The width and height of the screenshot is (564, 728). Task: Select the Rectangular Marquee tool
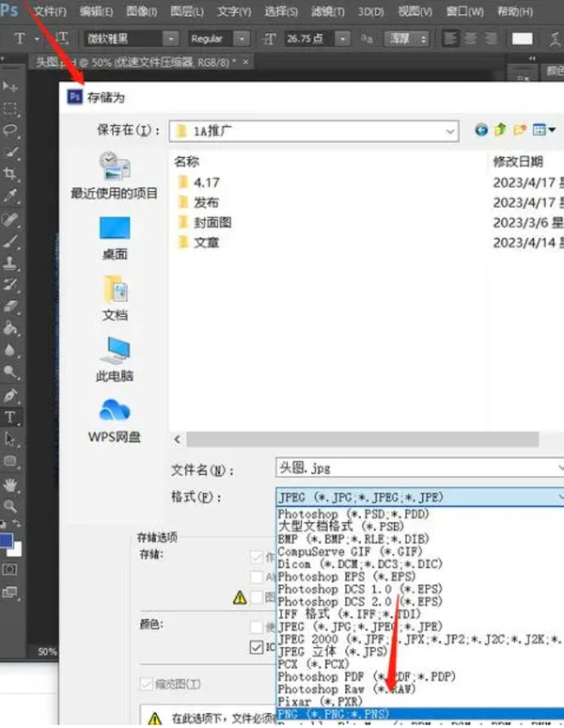[x=9, y=109]
